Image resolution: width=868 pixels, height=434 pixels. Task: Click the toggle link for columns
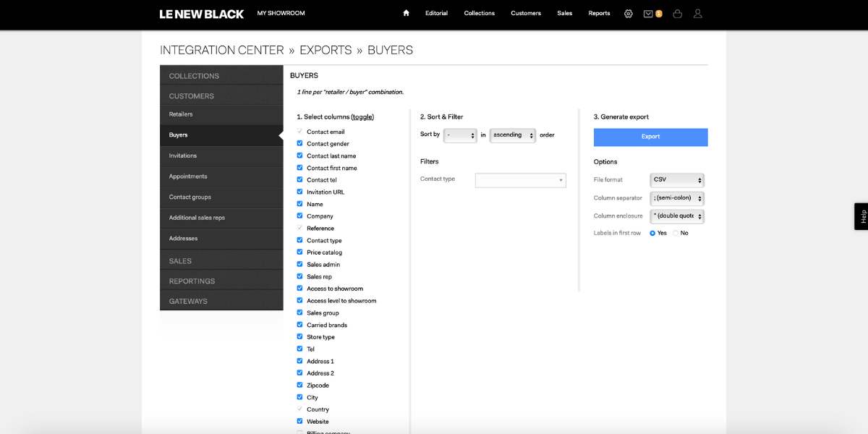362,116
